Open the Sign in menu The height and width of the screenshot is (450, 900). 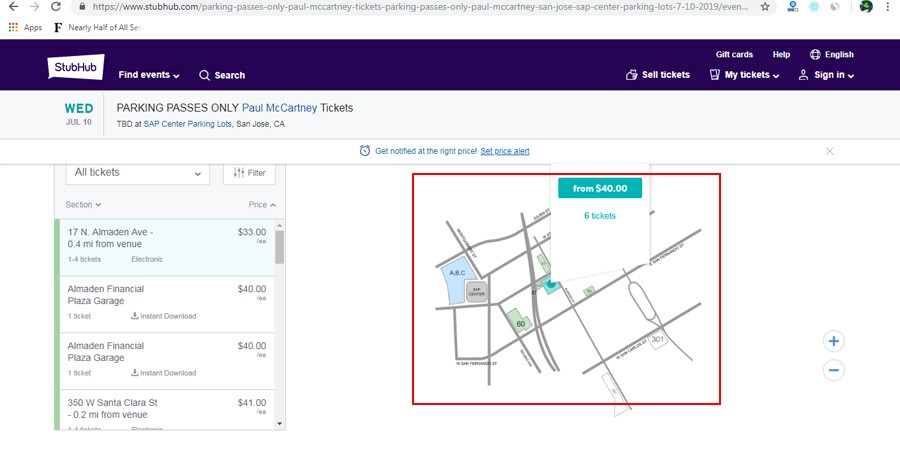pyautogui.click(x=826, y=75)
